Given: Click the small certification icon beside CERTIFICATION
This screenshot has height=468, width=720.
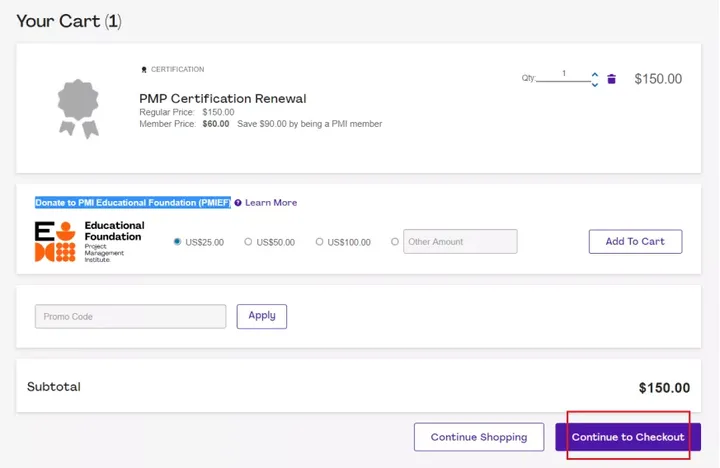Looking at the screenshot, I should point(144,69).
